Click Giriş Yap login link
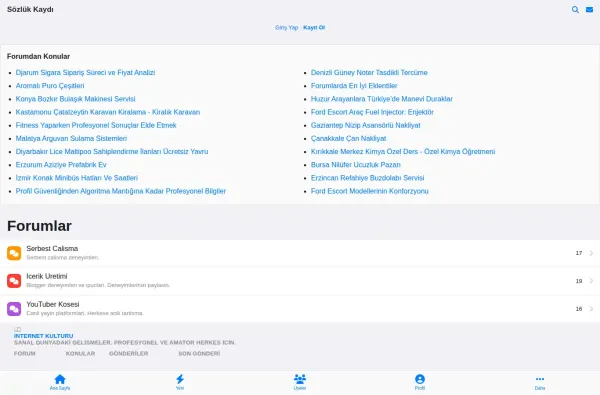 286,28
